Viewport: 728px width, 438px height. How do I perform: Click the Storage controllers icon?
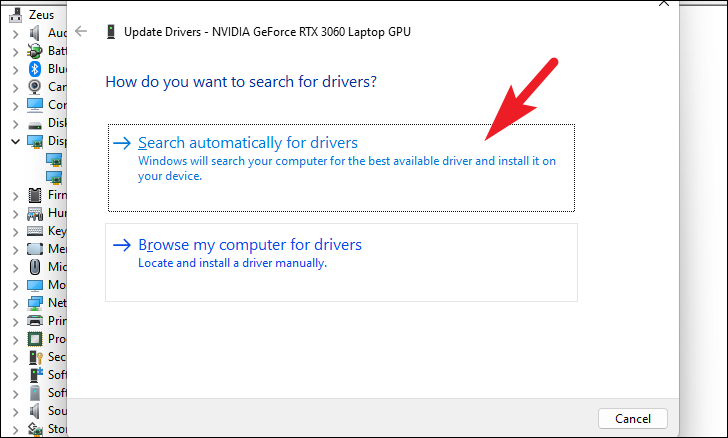coord(35,429)
